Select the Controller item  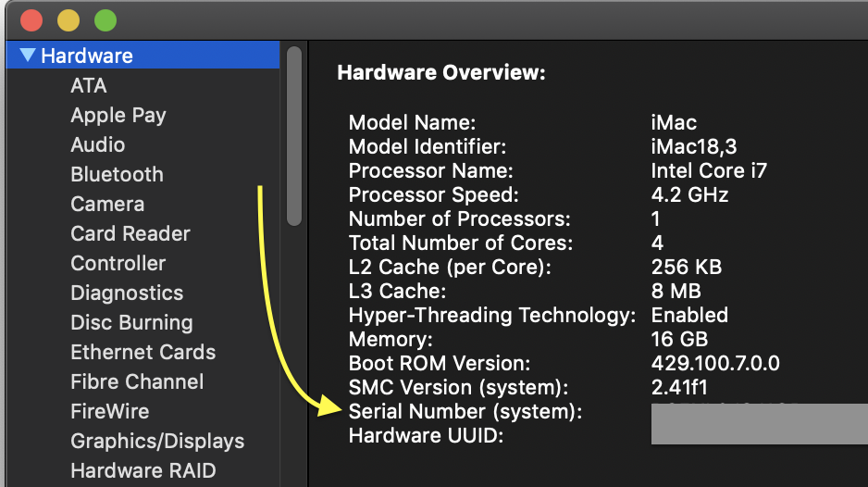pyautogui.click(x=118, y=263)
